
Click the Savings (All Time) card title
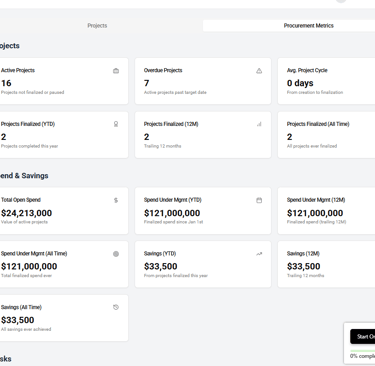21,307
